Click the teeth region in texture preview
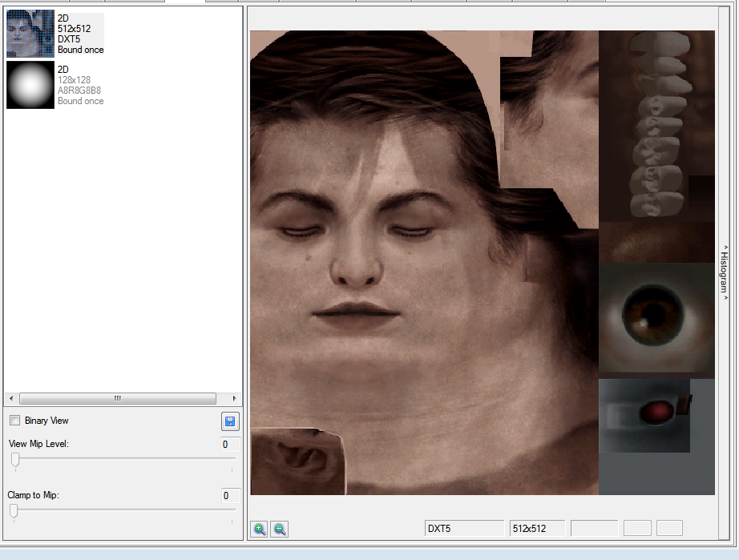The width and height of the screenshot is (739, 560). pos(660,124)
